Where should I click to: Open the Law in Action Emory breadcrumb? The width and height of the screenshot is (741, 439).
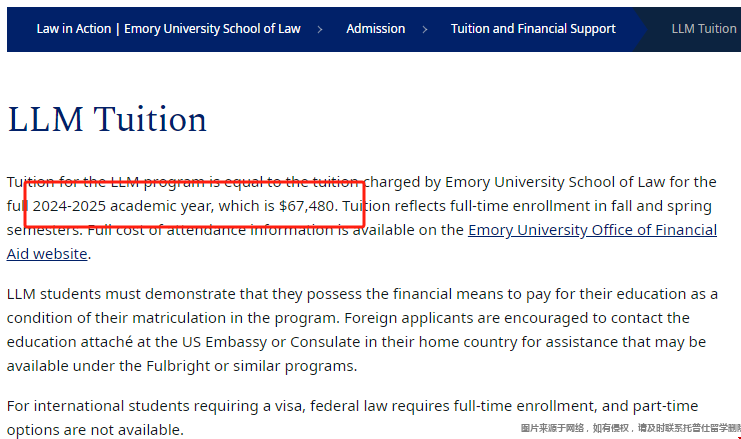(168, 29)
